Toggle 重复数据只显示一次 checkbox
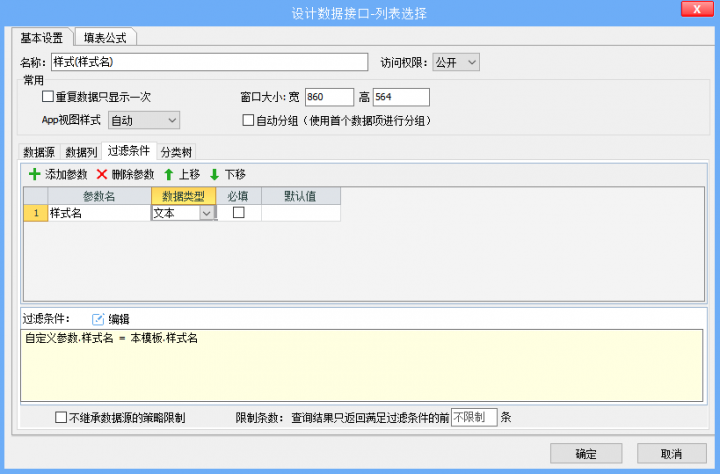 (48, 96)
